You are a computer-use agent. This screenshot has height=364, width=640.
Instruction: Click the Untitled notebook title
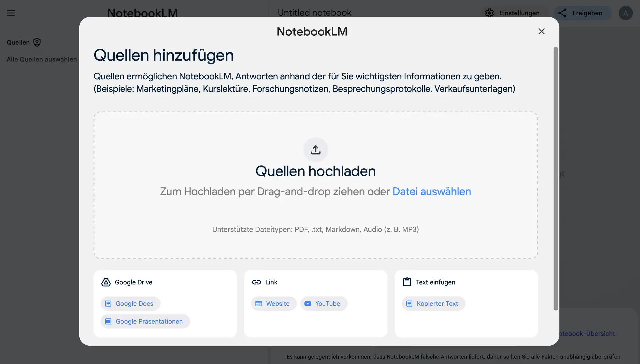(x=314, y=13)
